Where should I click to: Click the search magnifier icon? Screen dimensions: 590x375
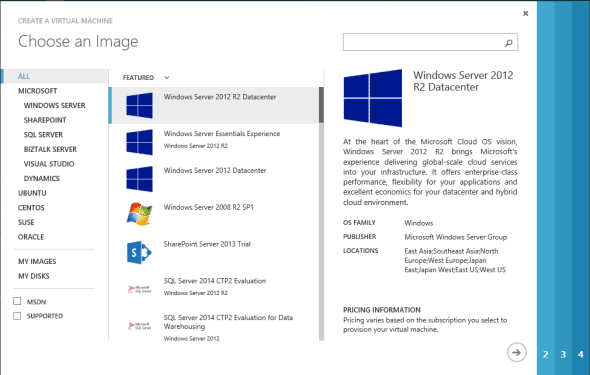[509, 43]
